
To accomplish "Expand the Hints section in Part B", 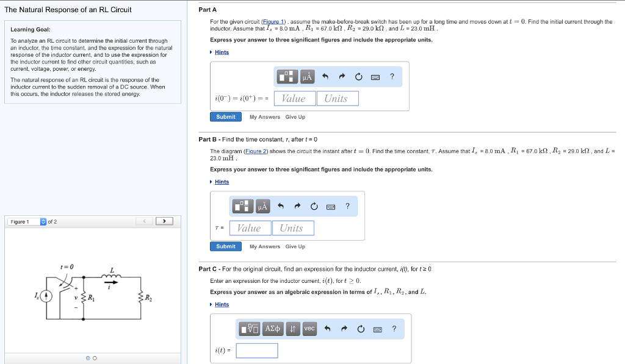I will pyautogui.click(x=220, y=181).
